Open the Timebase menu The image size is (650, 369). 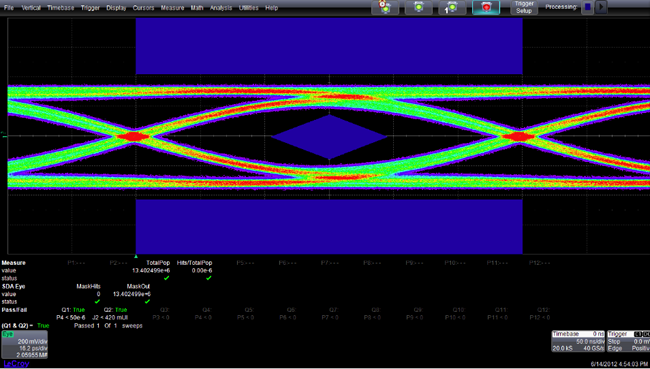[x=61, y=8]
